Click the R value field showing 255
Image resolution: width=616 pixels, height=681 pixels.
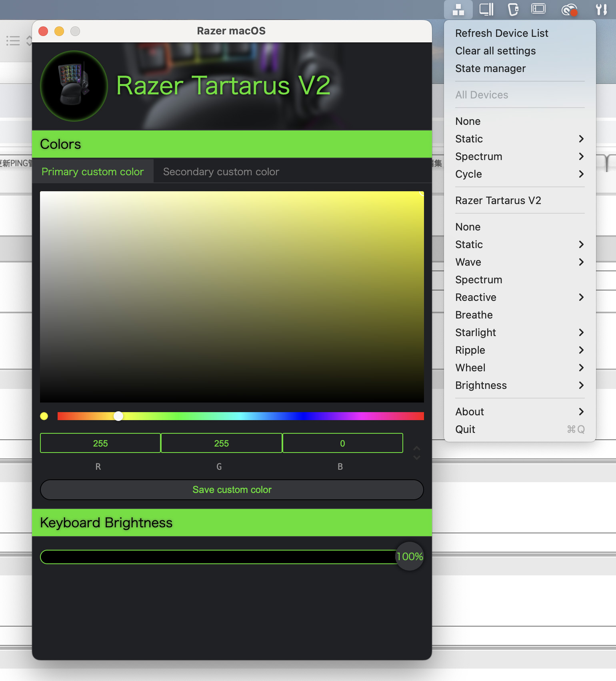[x=100, y=443]
